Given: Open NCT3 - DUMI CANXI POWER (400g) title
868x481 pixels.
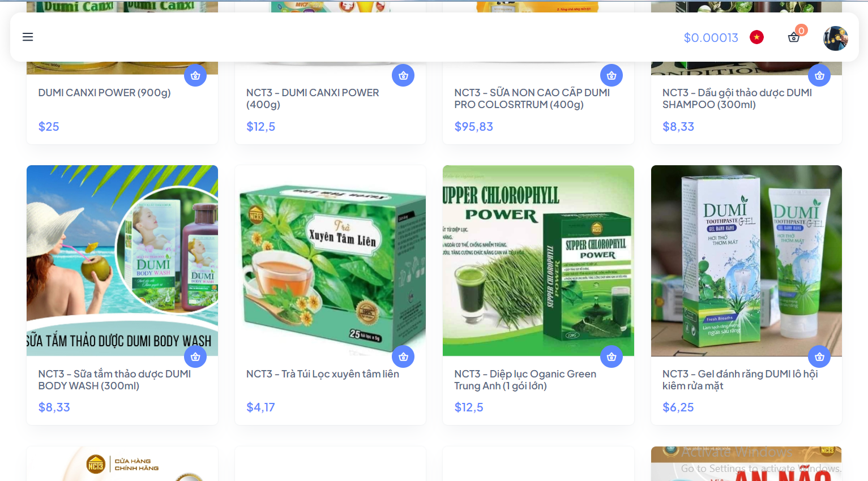Looking at the screenshot, I should point(313,98).
